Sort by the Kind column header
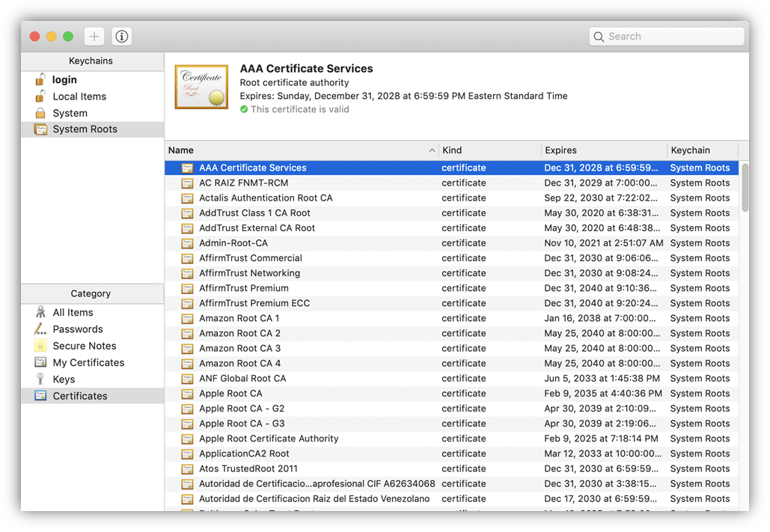The image size is (770, 532). tap(489, 150)
